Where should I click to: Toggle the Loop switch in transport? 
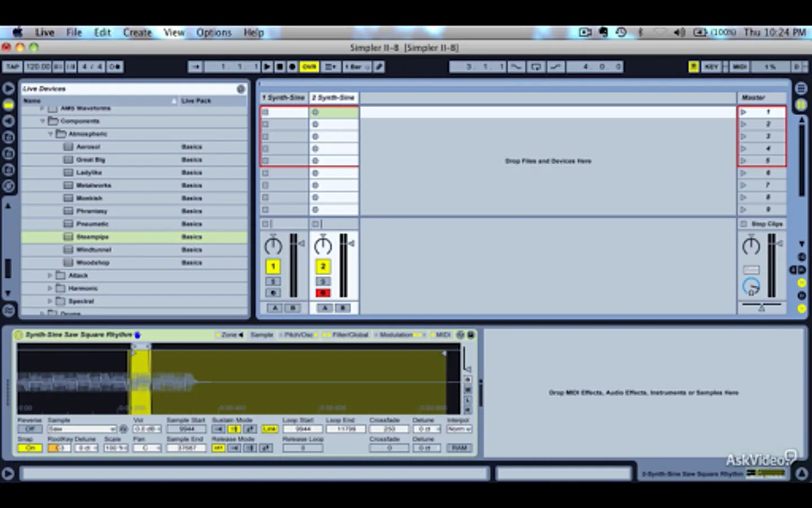pyautogui.click(x=536, y=67)
